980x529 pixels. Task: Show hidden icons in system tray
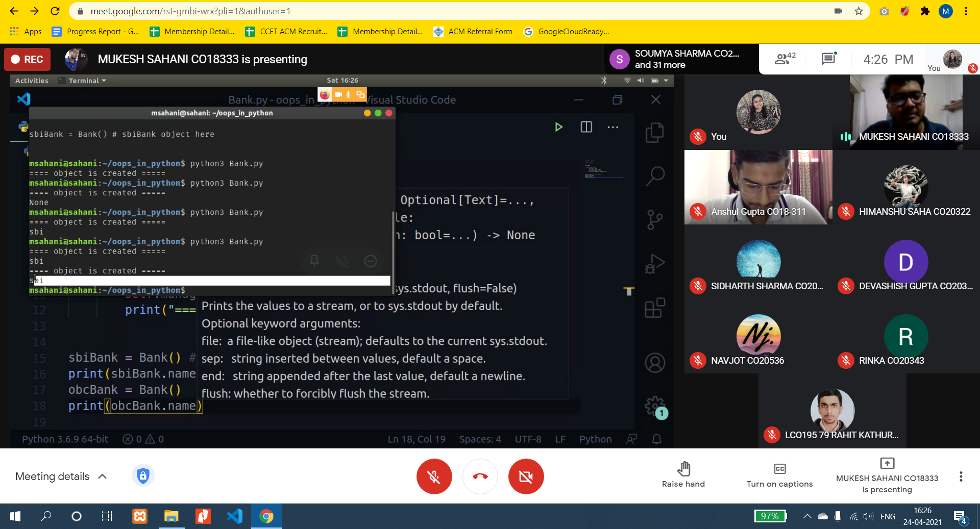click(807, 516)
